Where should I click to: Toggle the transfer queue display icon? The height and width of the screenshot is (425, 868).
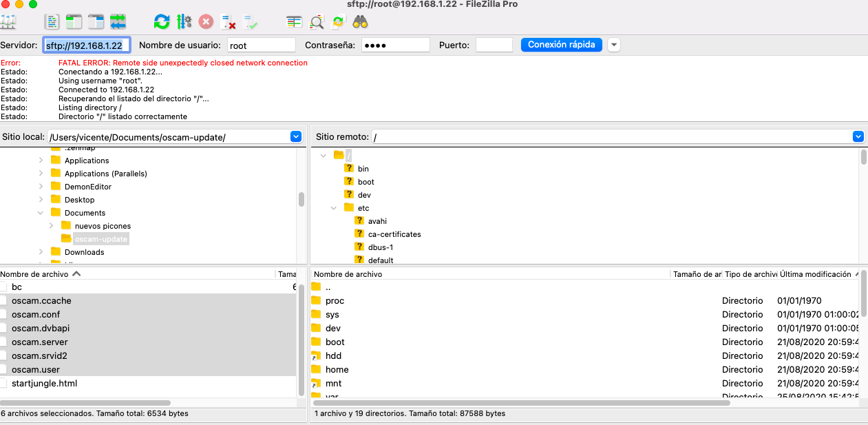click(x=118, y=21)
